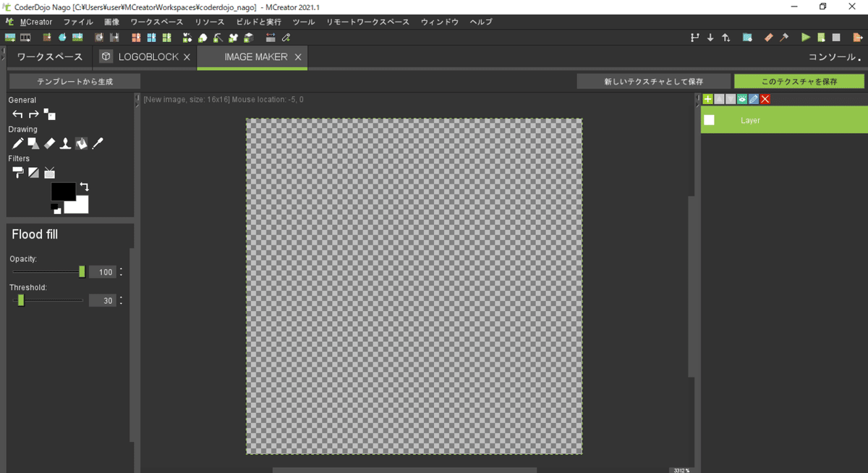868x473 pixels.
Task: Pick the Color picker (eyedropper) tool
Action: click(98, 142)
